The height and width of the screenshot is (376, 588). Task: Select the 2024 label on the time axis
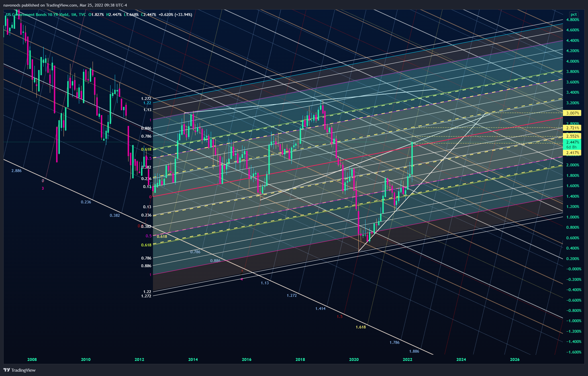461,359
